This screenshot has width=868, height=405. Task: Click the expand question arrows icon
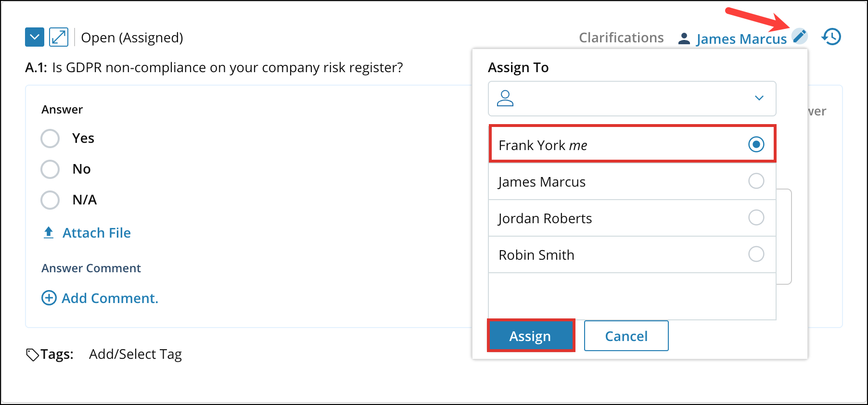click(59, 37)
